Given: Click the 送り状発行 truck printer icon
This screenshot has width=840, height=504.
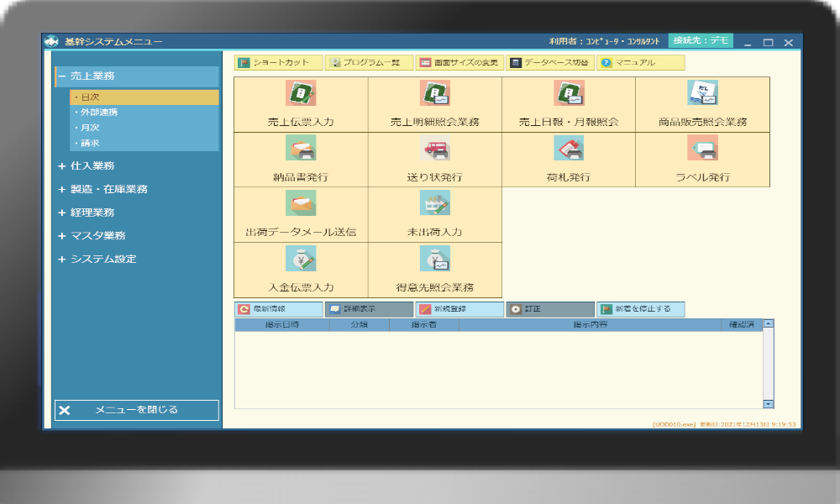Looking at the screenshot, I should pyautogui.click(x=435, y=148).
